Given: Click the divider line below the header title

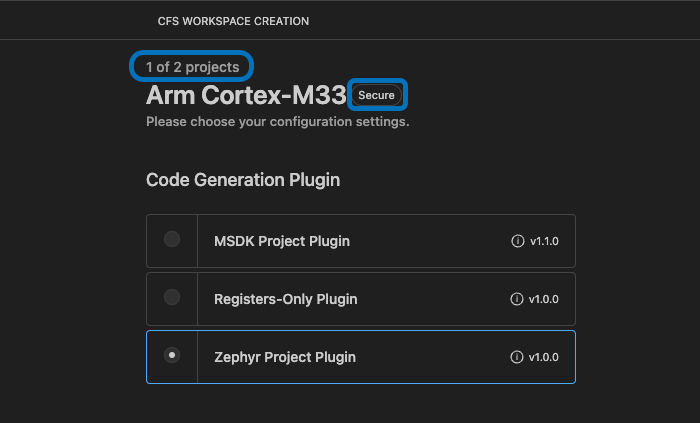Looking at the screenshot, I should coord(350,40).
